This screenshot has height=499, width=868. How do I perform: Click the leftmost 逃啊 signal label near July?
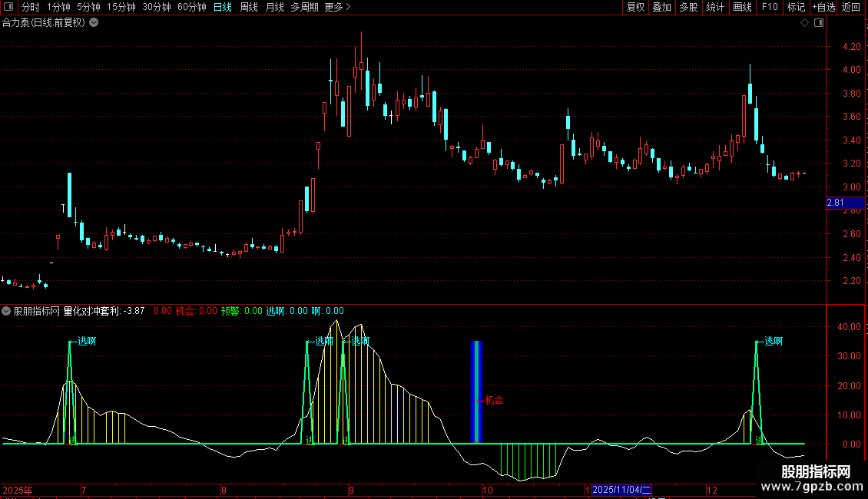click(87, 341)
